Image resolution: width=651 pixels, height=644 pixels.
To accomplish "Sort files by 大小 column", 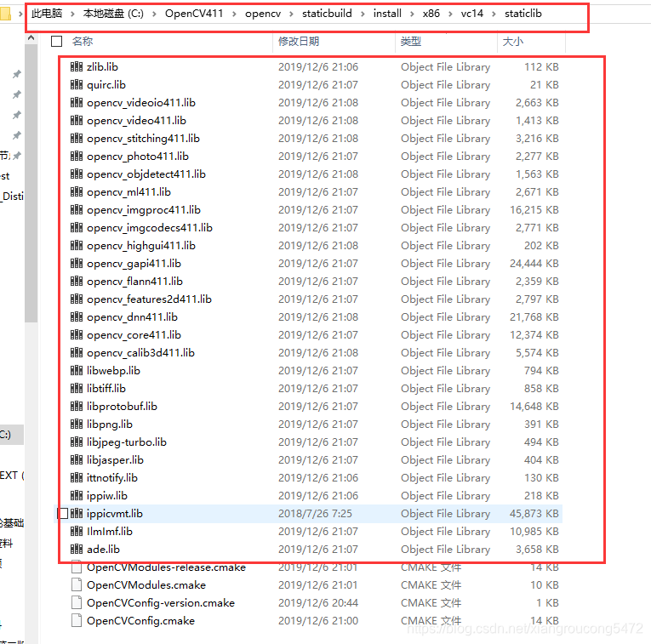I will (x=513, y=41).
